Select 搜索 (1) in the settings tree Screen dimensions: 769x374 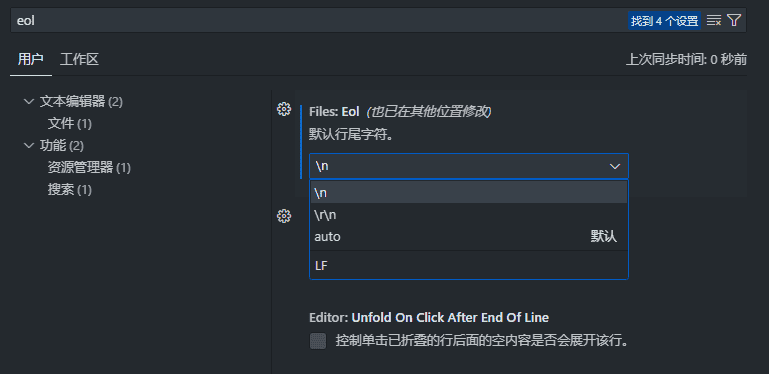point(70,190)
